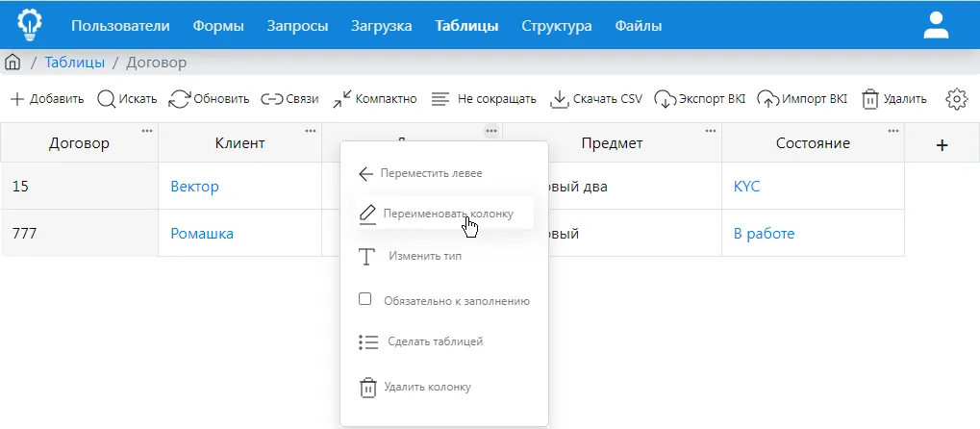The width and height of the screenshot is (980, 429).
Task: Click the Договор column header
Action: [80, 143]
